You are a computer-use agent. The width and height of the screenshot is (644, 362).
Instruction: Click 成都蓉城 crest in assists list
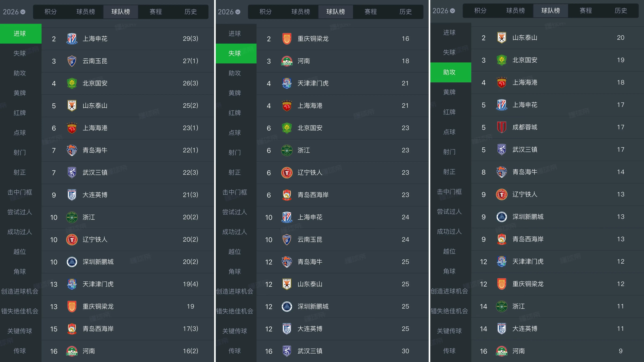click(502, 127)
